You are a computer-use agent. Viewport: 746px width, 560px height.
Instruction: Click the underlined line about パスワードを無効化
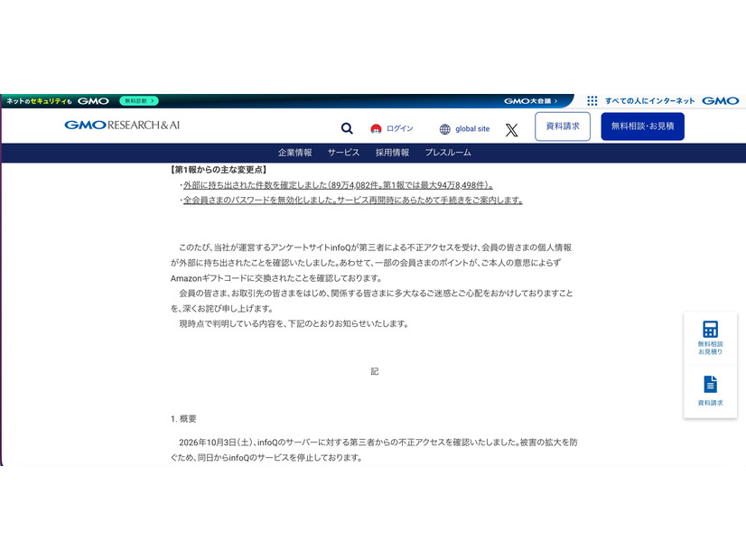pos(353,201)
